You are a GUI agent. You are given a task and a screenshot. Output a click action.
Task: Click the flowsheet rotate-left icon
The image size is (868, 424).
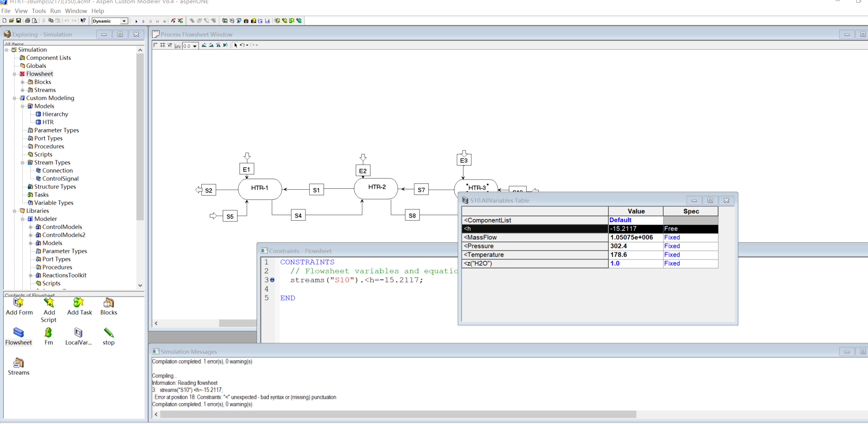(x=204, y=45)
